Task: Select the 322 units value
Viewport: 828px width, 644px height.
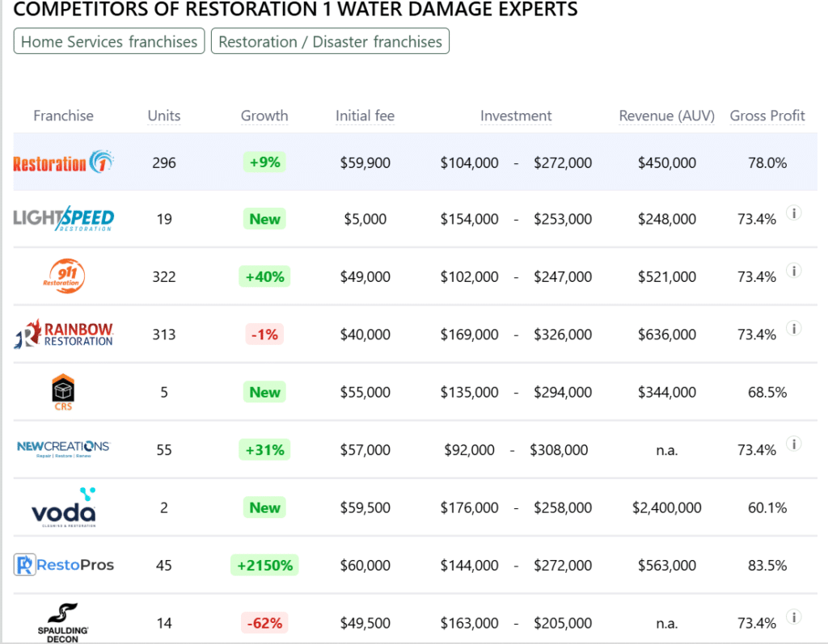Action: click(164, 276)
